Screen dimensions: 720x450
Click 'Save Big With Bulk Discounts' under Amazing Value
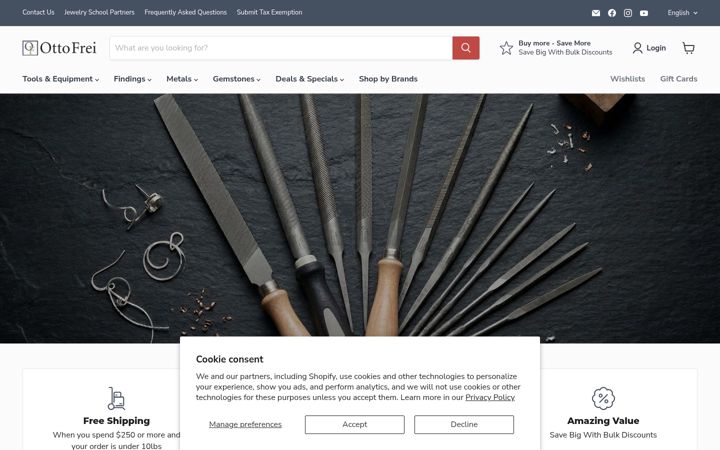[603, 435]
